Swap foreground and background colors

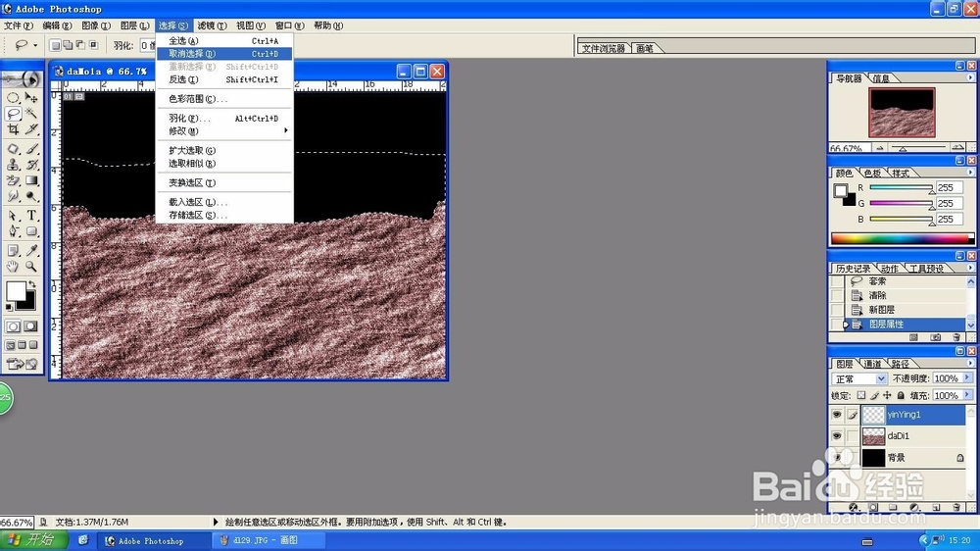[x=32, y=284]
